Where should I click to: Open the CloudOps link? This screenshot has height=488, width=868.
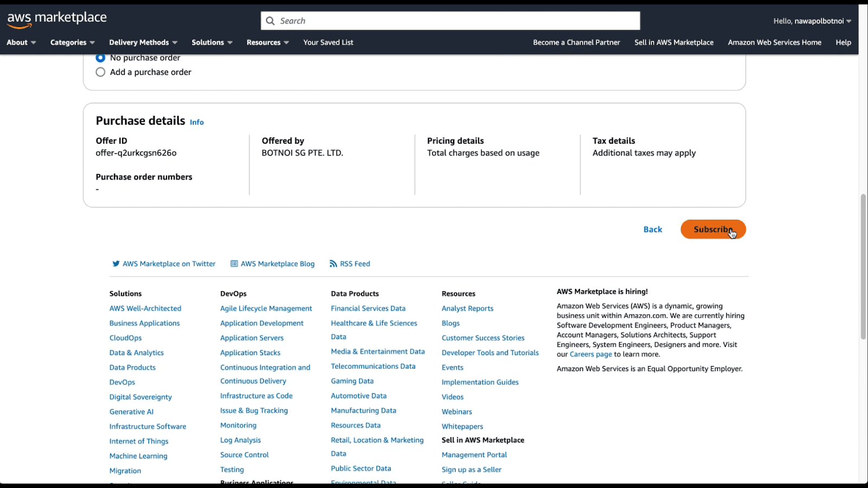click(x=125, y=338)
